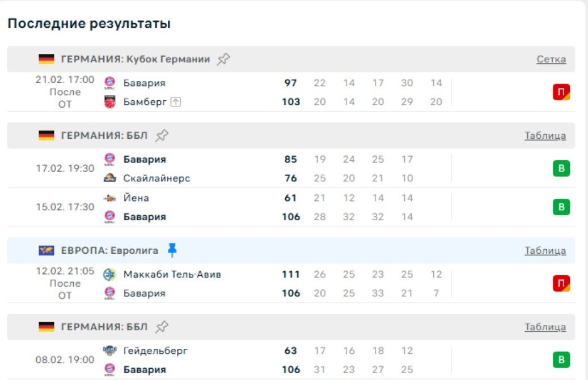Click the green В win badge for Скайлайнерс game
Screen dimensions: 588x380
pos(561,169)
